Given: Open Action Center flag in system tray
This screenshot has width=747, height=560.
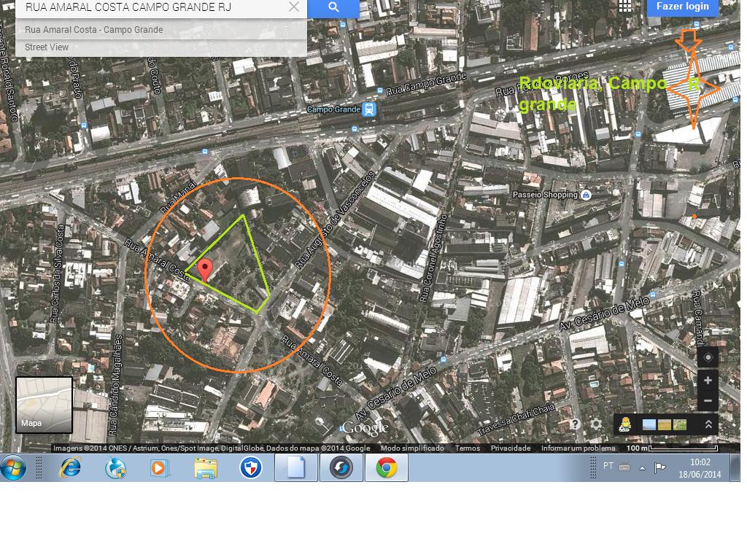Looking at the screenshot, I should click(659, 467).
